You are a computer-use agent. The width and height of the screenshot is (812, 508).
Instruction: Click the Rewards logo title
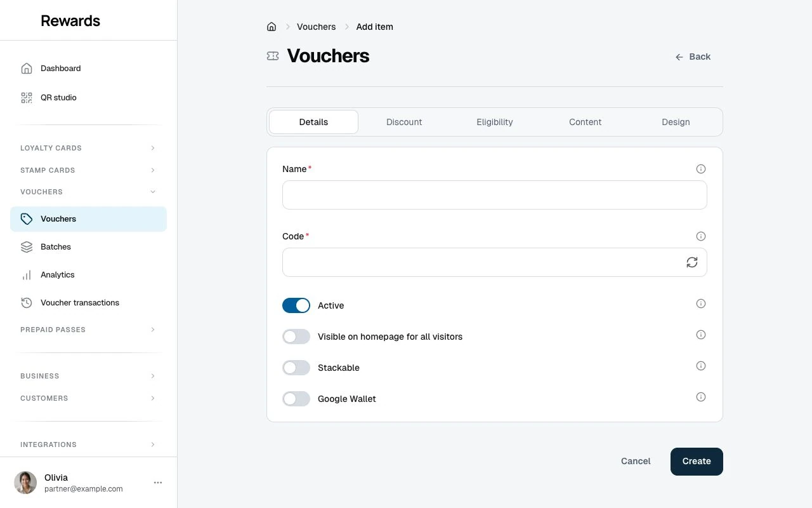70,20
